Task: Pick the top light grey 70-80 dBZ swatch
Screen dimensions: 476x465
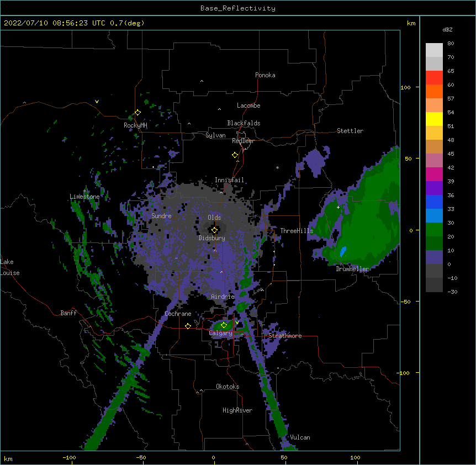Action: 434,50
